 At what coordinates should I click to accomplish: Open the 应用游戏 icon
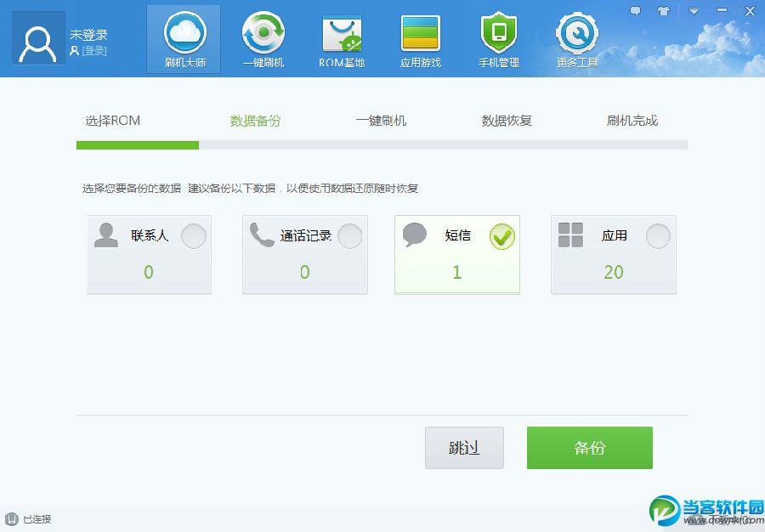coord(421,33)
